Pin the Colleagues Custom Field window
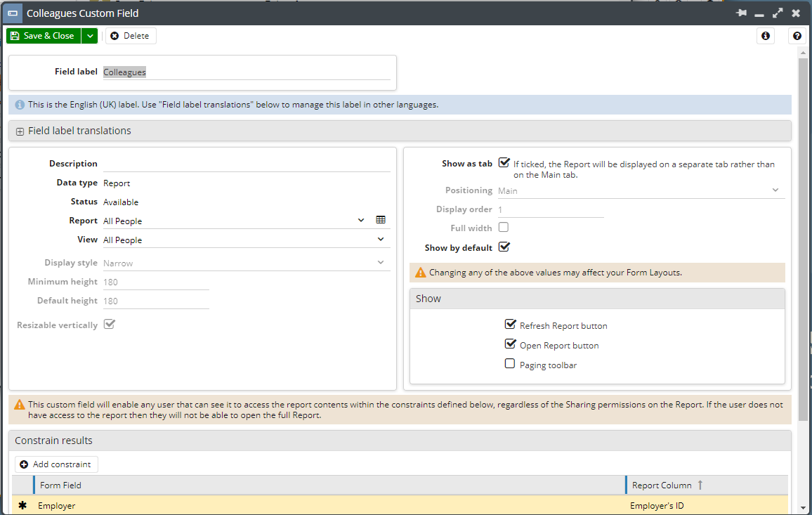Viewport: 812px width, 515px height. (741, 13)
